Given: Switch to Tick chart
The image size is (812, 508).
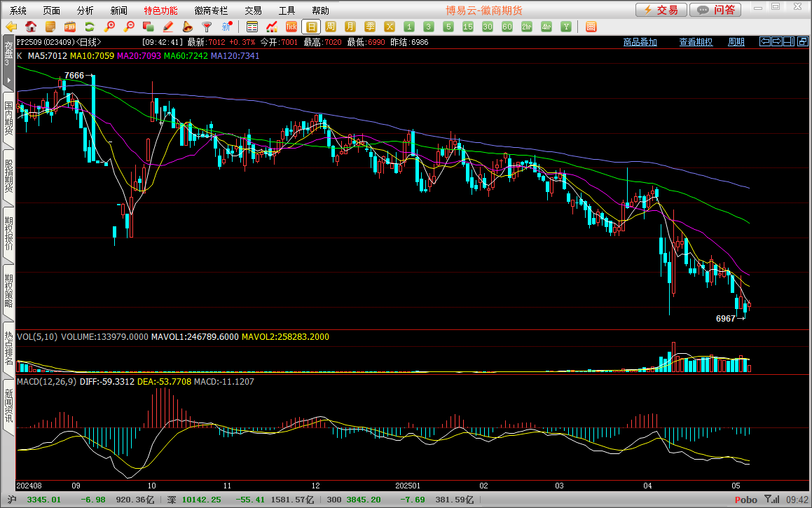Looking at the screenshot, I should [291, 27].
